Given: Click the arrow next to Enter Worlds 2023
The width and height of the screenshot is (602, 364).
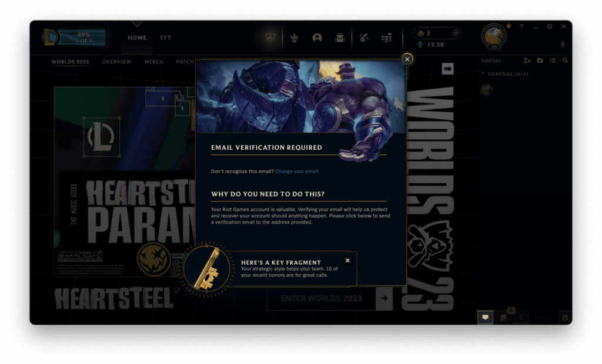Looking at the screenshot, I should 384,298.
